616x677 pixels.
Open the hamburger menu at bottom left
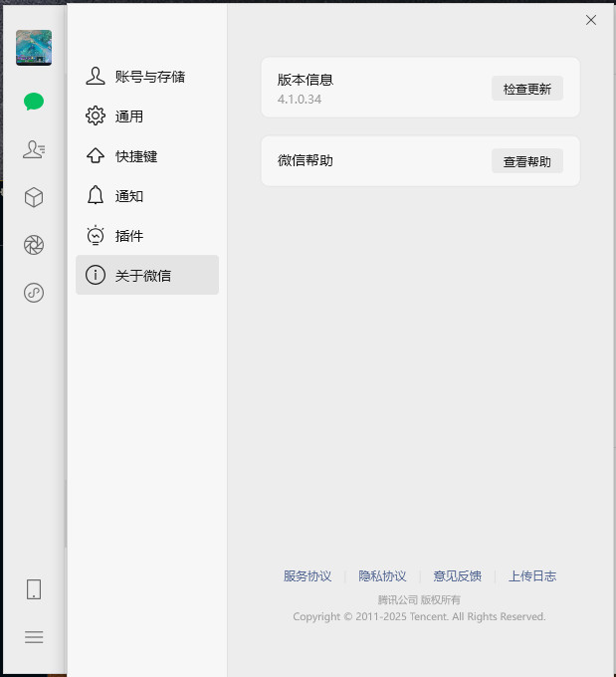[34, 637]
